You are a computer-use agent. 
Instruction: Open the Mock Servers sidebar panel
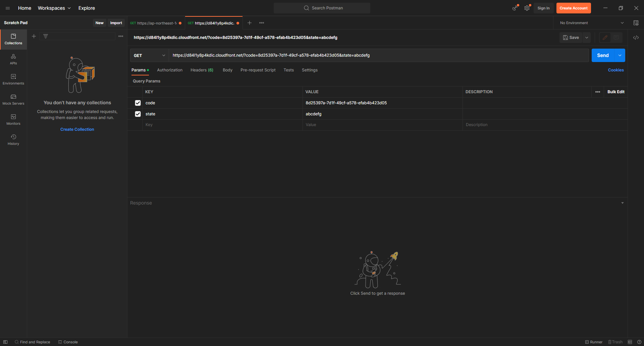pos(13,100)
